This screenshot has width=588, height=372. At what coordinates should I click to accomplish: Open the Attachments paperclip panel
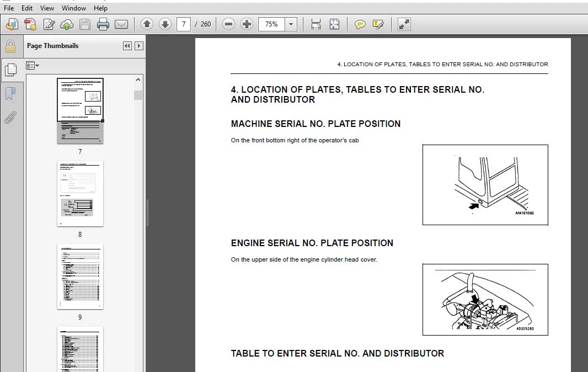[10, 117]
